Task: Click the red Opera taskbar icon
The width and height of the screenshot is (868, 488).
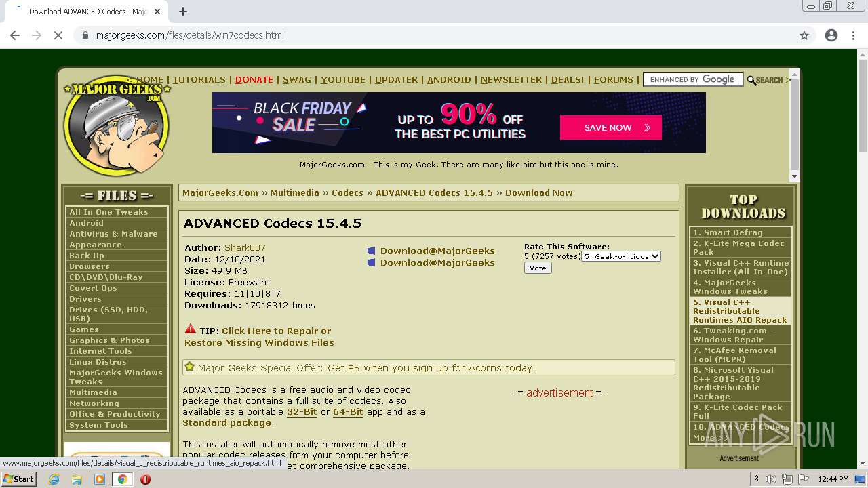Action: pos(145,479)
